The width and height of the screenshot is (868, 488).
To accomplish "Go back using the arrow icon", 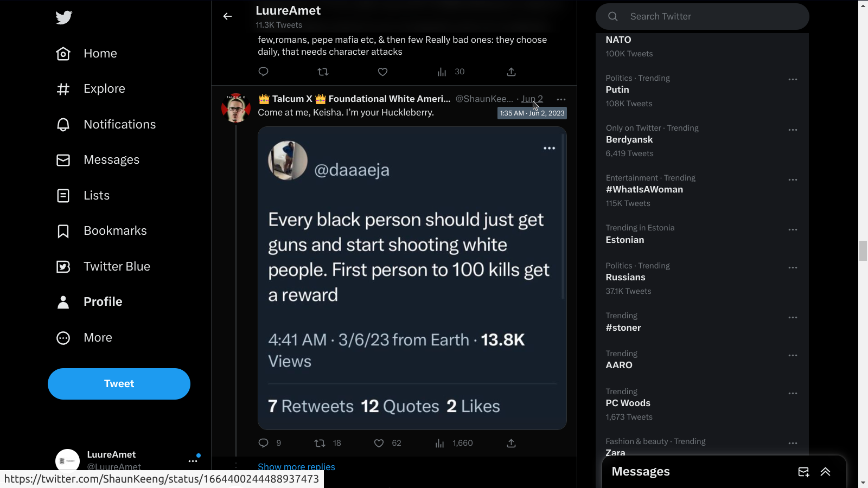I will point(228,16).
